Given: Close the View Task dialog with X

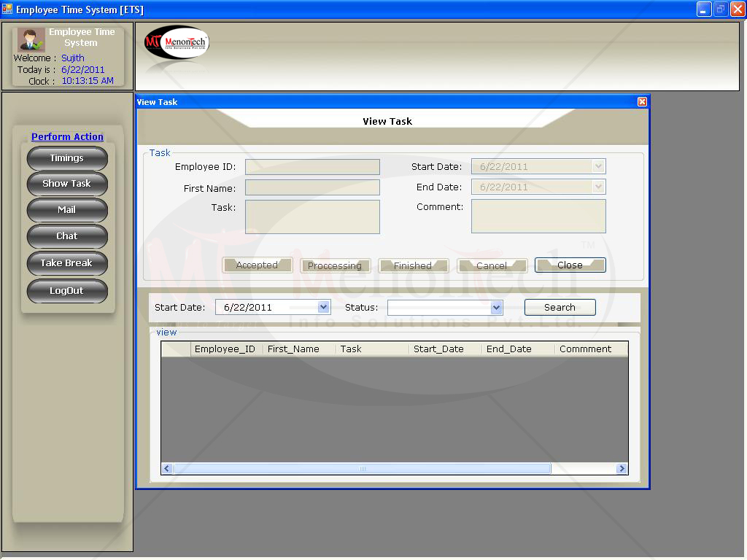Looking at the screenshot, I should [x=642, y=102].
